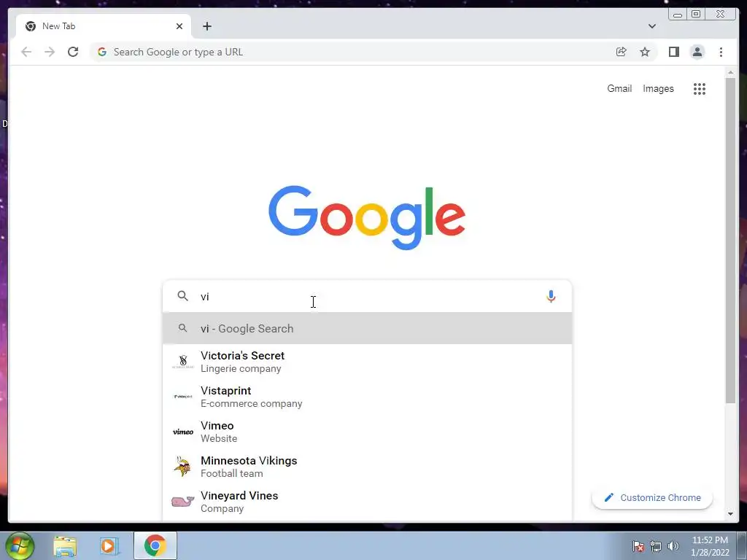
Task: Click the Google logo
Action: point(367,217)
